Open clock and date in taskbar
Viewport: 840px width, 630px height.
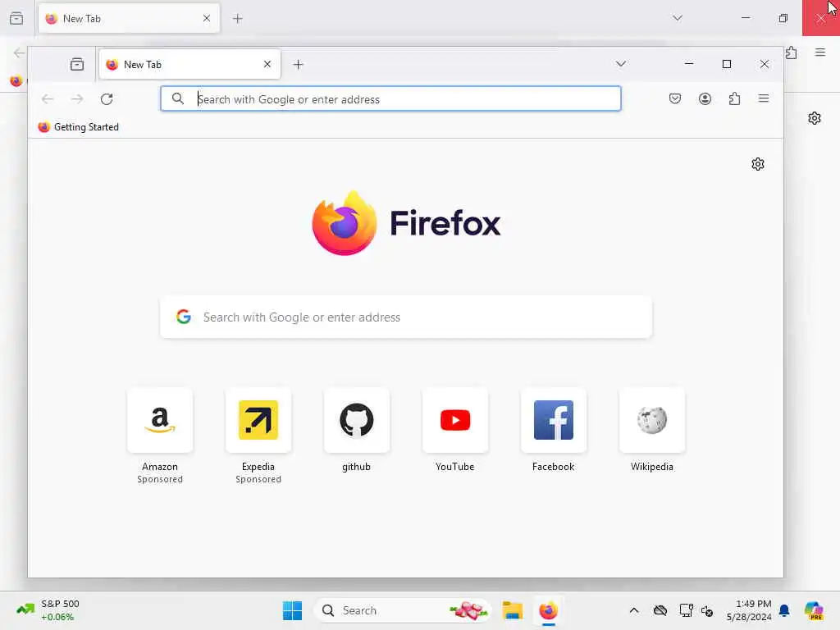click(x=749, y=610)
